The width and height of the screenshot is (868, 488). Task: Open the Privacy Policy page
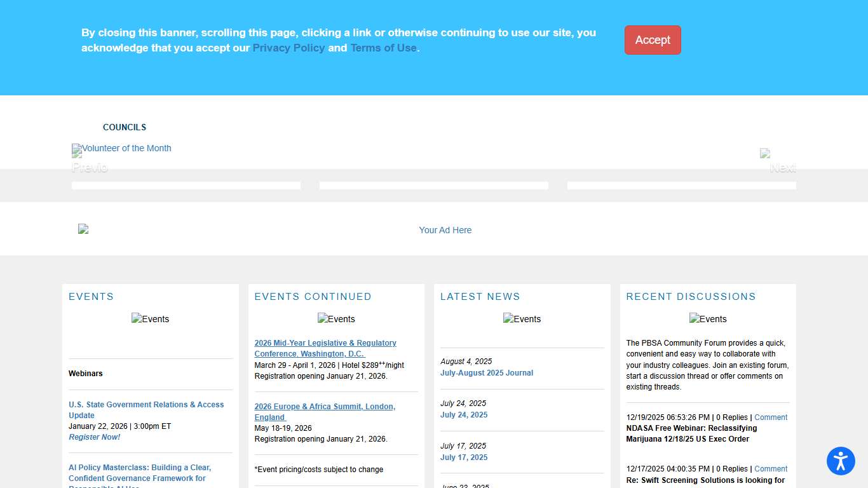(288, 48)
